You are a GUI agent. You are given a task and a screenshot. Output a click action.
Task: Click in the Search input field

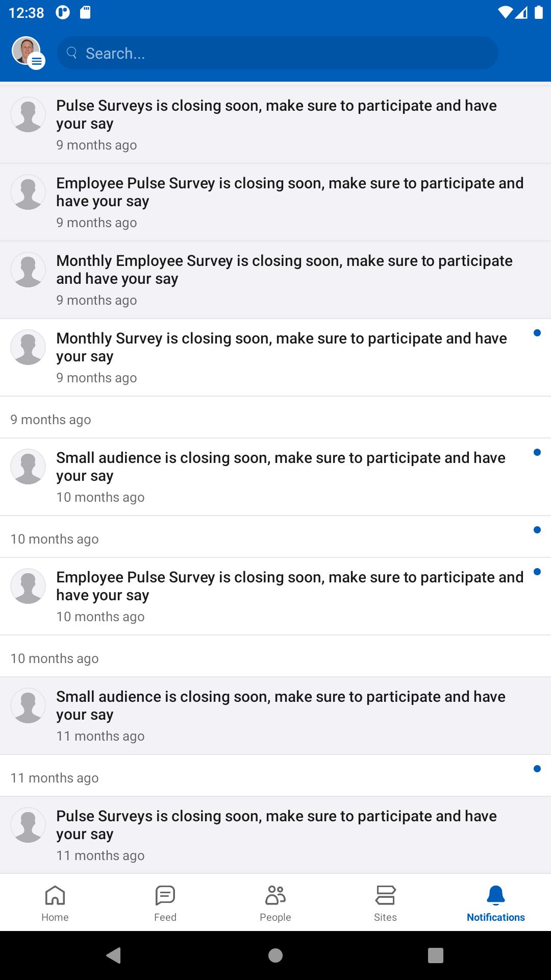tap(278, 53)
